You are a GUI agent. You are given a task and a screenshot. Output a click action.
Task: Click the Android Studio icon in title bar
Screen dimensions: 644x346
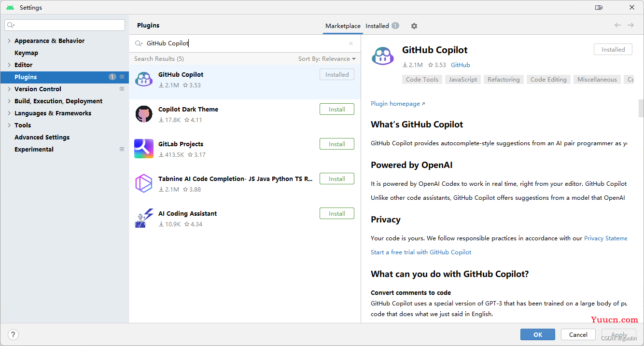coord(10,7)
